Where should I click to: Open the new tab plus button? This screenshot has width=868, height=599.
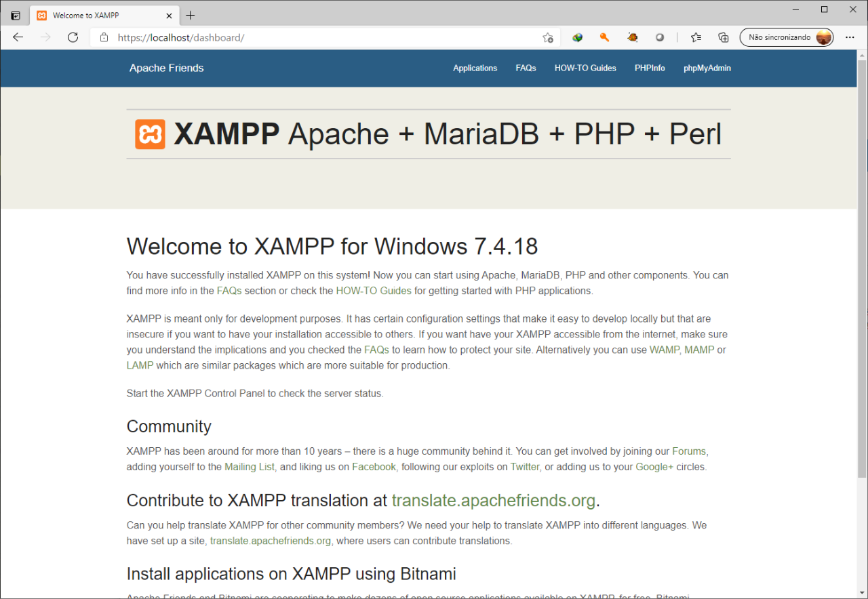[191, 15]
